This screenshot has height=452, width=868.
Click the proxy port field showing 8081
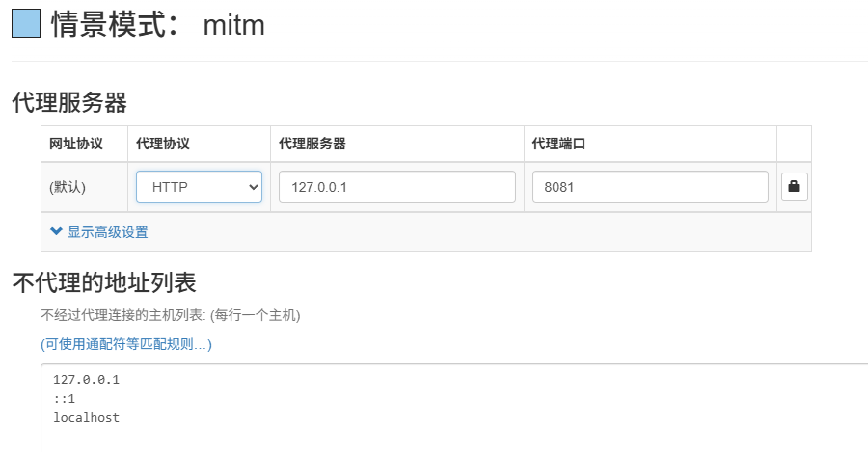point(649,187)
